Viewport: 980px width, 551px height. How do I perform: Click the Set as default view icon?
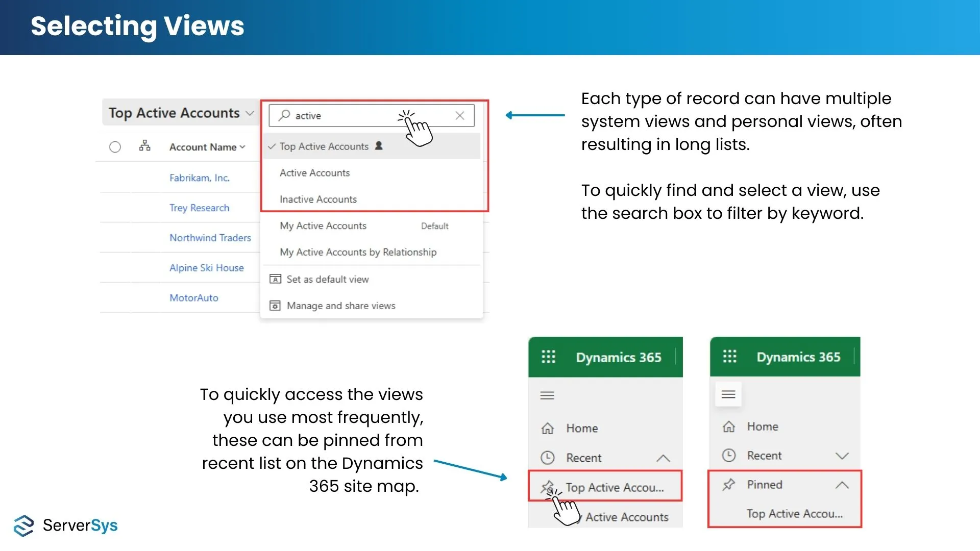[275, 279]
